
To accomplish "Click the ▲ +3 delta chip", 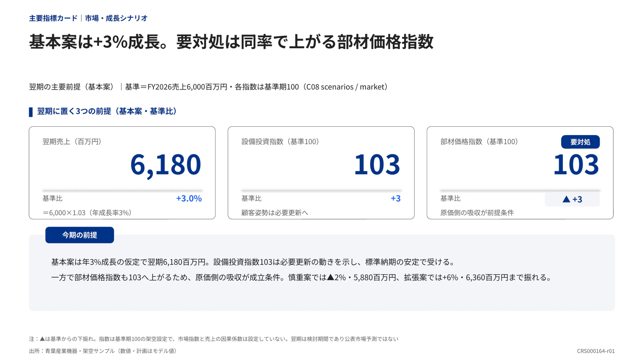I will 572,199.
